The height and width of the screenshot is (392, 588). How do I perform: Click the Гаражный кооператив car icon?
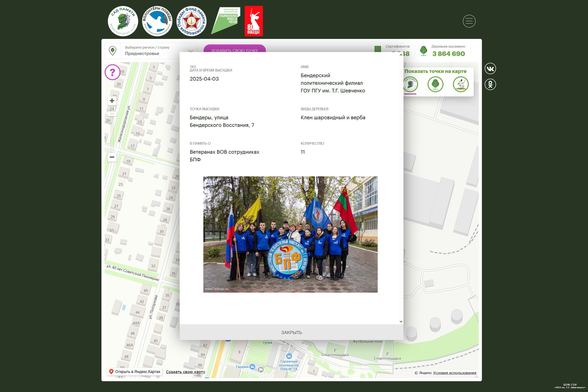pyautogui.click(x=289, y=356)
